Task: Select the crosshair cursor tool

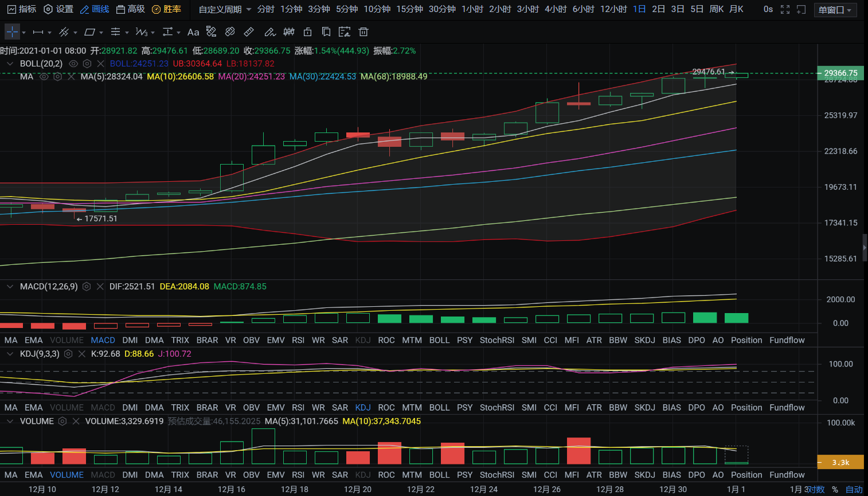Action: tap(12, 32)
